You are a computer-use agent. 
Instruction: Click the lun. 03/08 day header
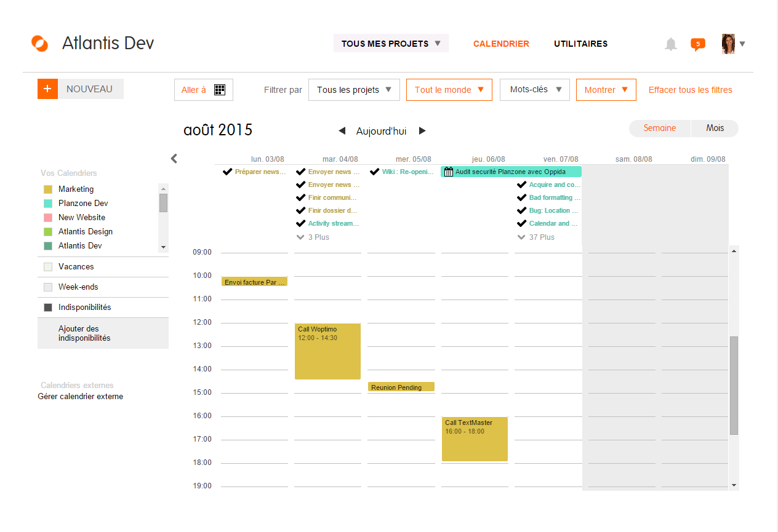point(267,159)
